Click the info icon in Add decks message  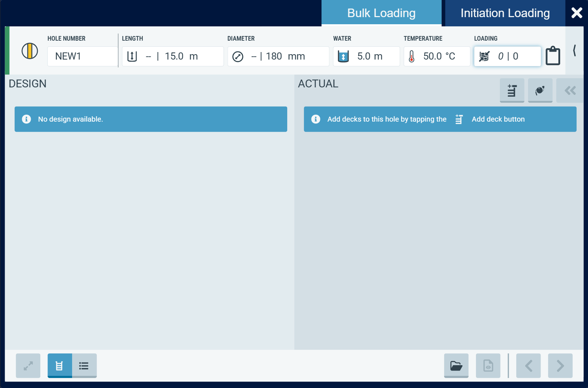pos(316,119)
